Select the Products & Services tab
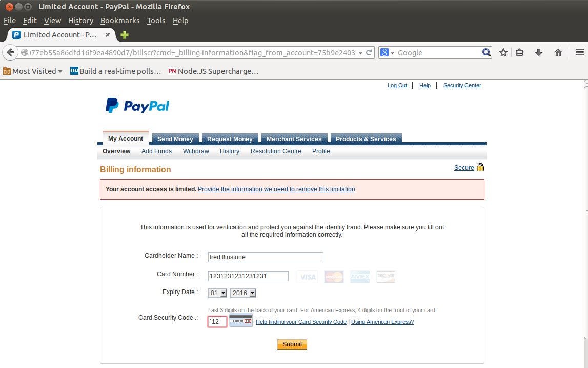The width and height of the screenshot is (588, 368). point(366,139)
